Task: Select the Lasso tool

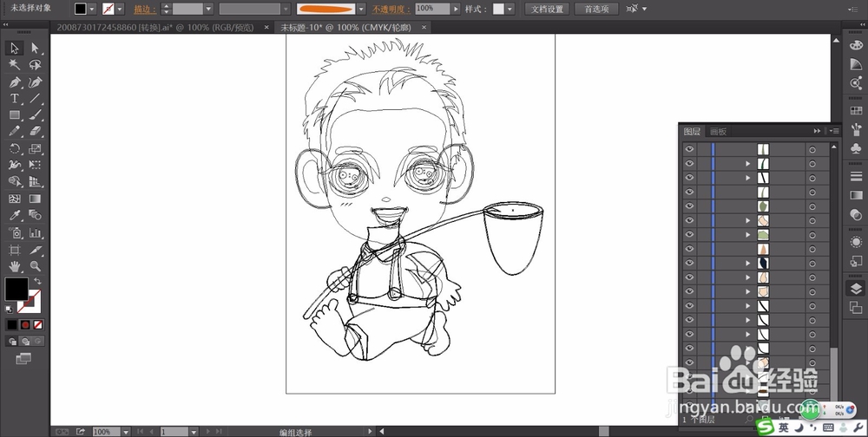Action: 35,65
